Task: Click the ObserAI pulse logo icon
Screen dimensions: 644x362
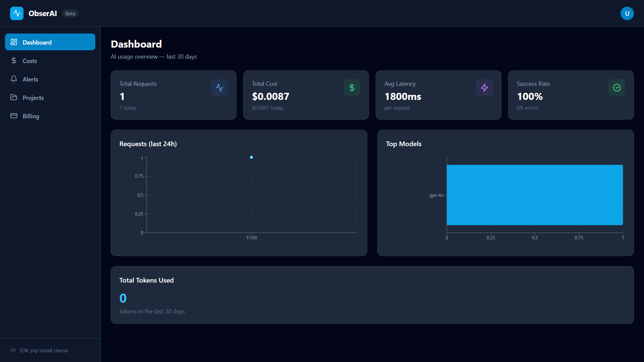Action: pyautogui.click(x=17, y=13)
